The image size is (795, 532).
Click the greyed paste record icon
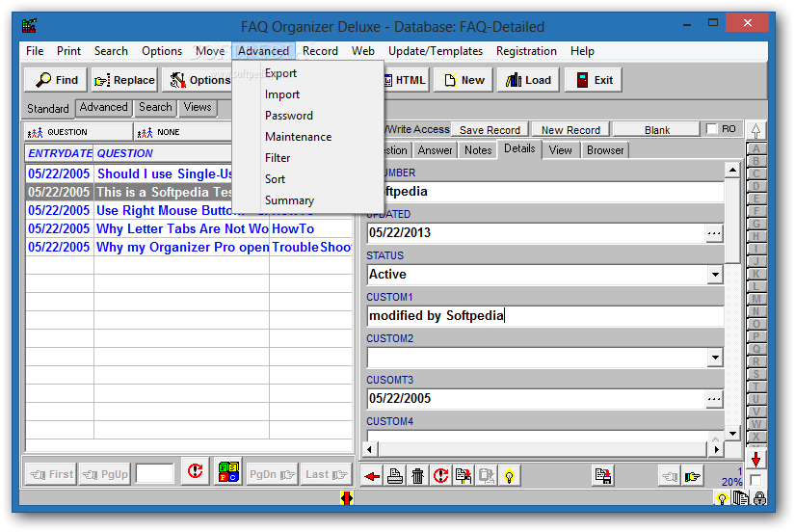tap(487, 476)
